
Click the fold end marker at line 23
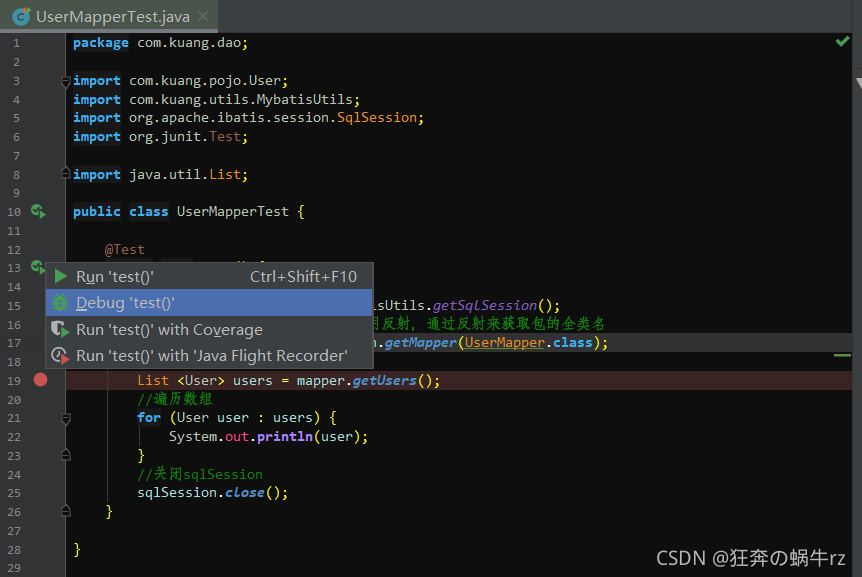point(65,455)
